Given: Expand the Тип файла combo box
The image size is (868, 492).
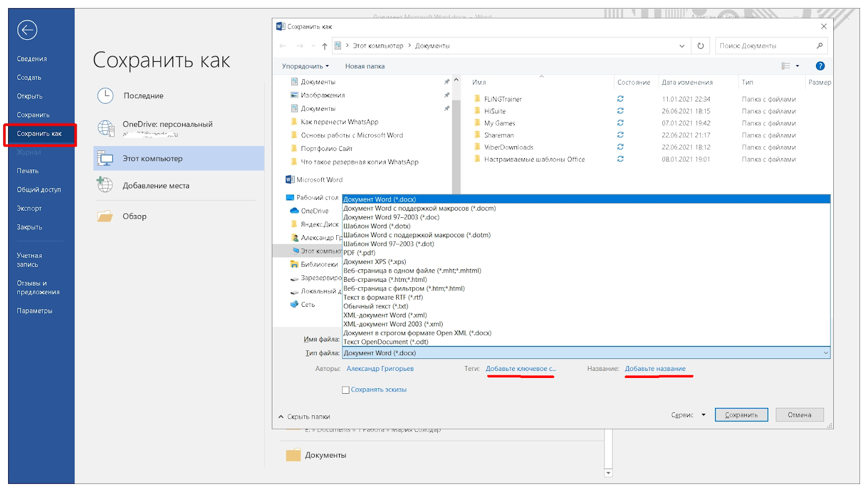Looking at the screenshot, I should [826, 353].
